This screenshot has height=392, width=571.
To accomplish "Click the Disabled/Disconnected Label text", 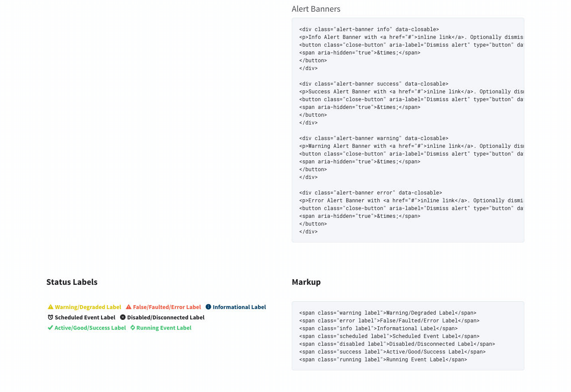I will point(166,318).
